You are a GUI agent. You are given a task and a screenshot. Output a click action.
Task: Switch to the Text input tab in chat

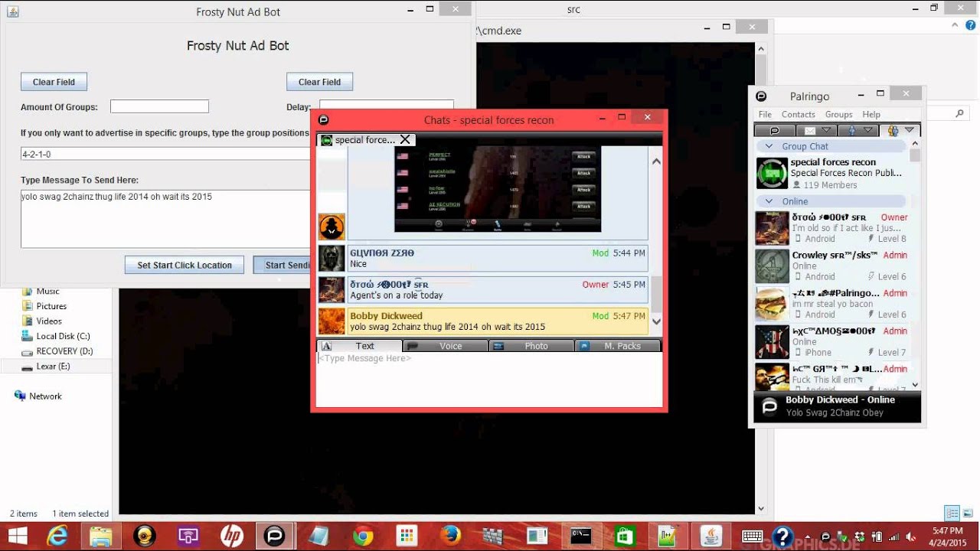[359, 346]
